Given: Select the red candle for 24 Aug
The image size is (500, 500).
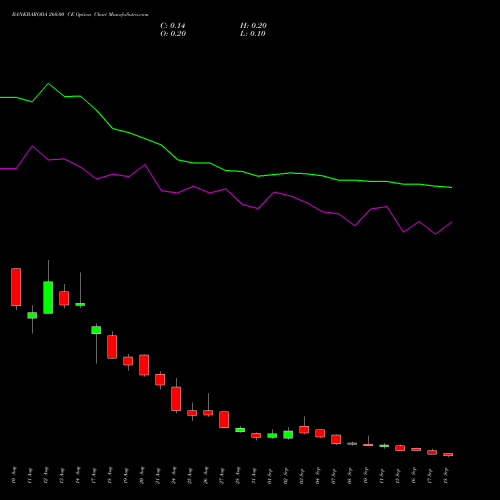Looking at the screenshot, I should [x=176, y=399].
